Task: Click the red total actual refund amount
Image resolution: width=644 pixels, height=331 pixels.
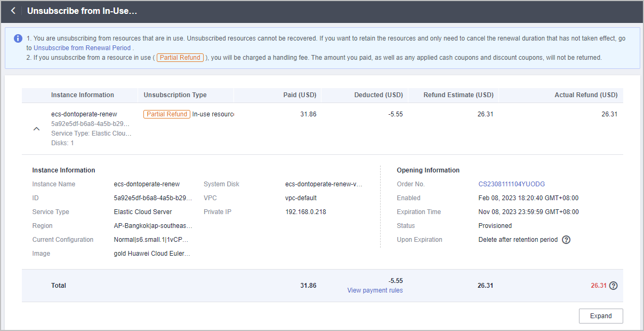Action: pyautogui.click(x=598, y=286)
